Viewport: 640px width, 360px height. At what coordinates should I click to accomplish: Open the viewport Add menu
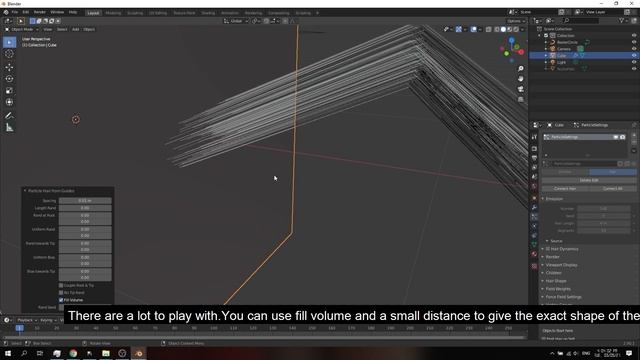click(x=76, y=29)
